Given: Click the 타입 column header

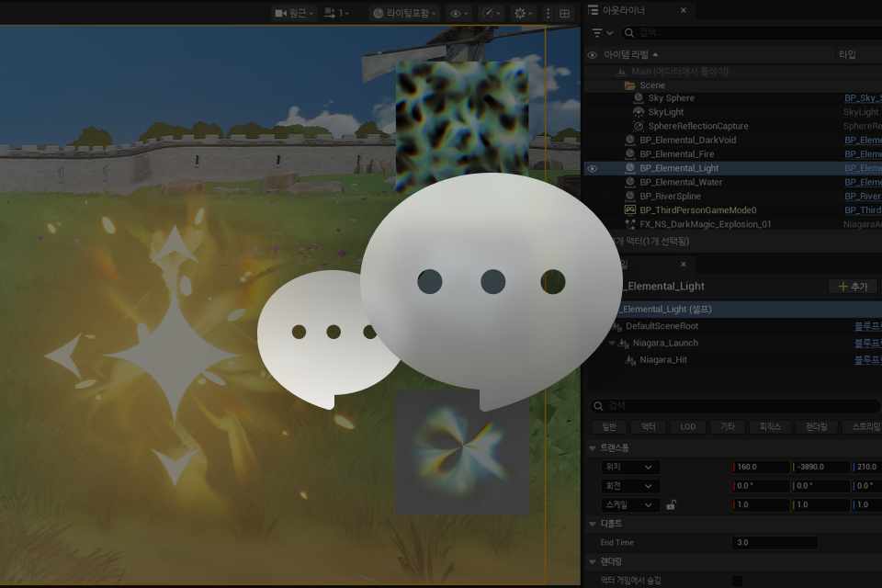Looking at the screenshot, I should pos(848,54).
